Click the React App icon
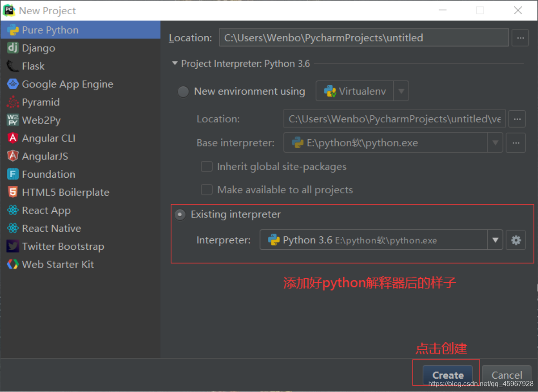The image size is (538, 392). click(x=13, y=210)
